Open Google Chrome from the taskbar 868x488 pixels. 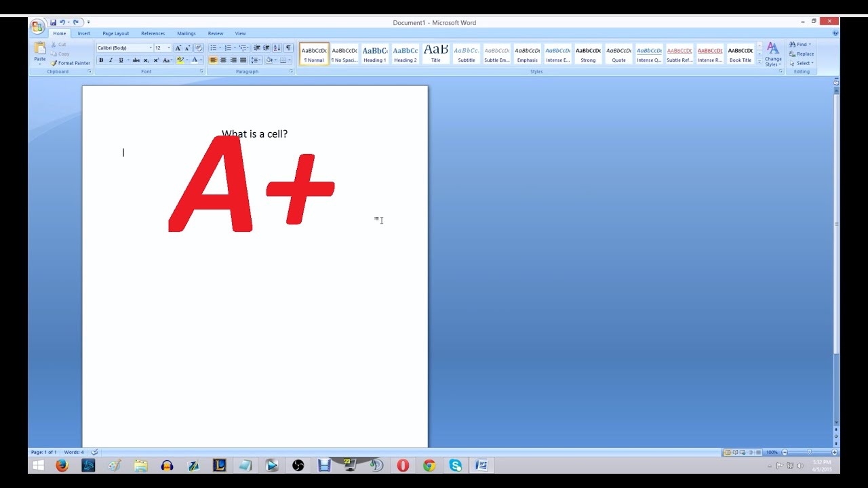(429, 466)
